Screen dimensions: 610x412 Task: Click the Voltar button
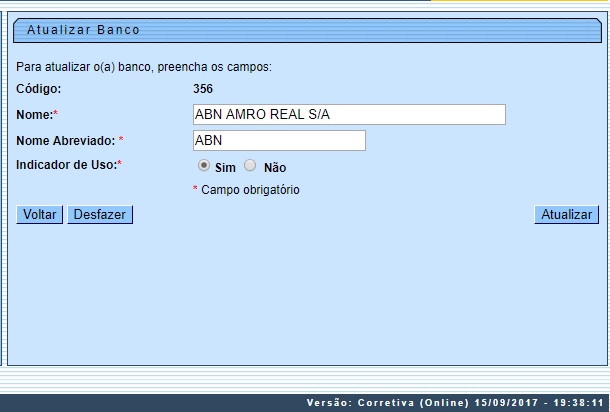(39, 215)
